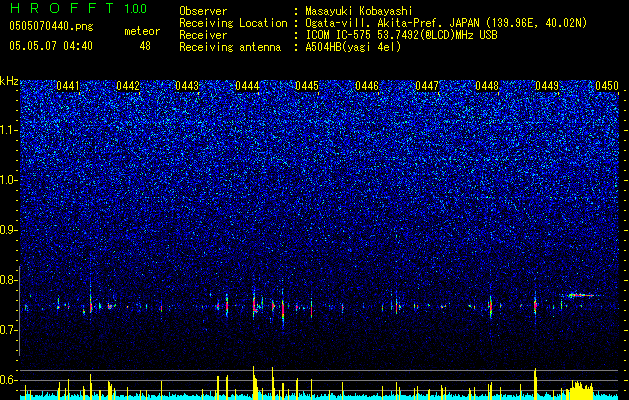Select the A504HB(yagi 4el) antenna text
Screen dimensions: 629x400
pyautogui.click(x=353, y=47)
